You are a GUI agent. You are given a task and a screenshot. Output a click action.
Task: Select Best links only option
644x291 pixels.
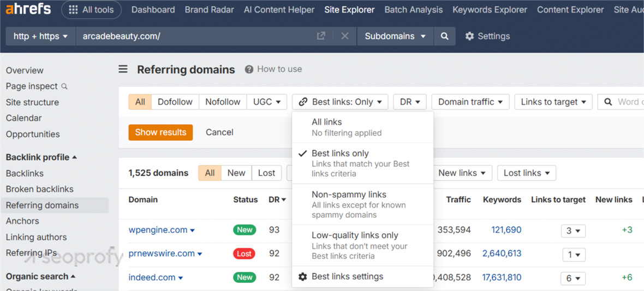click(363, 163)
